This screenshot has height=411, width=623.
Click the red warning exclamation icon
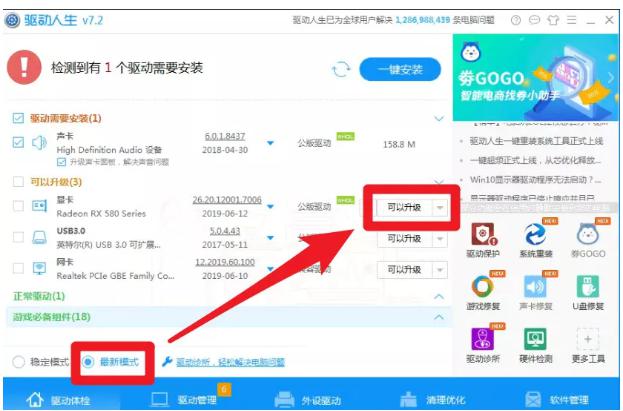24,67
